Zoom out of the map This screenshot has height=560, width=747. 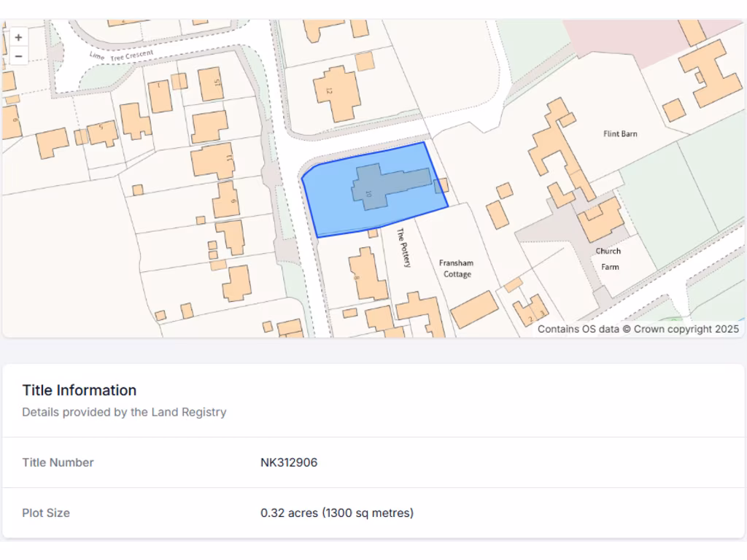click(x=18, y=56)
